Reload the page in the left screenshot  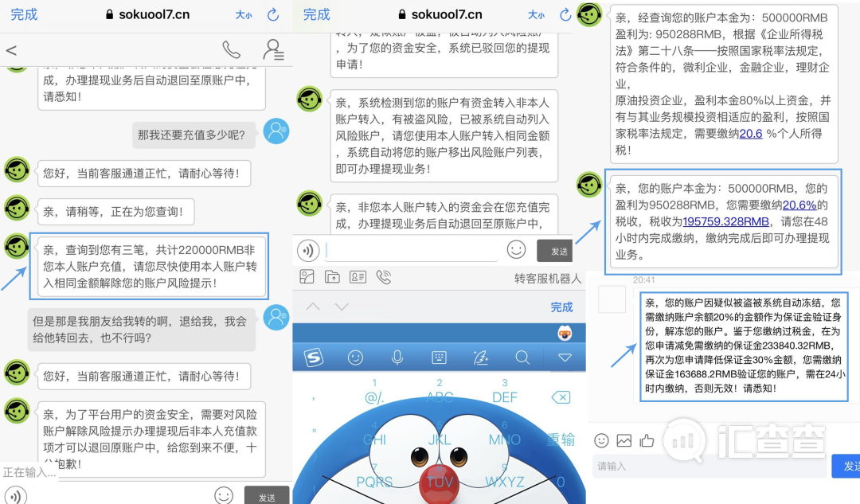(273, 15)
